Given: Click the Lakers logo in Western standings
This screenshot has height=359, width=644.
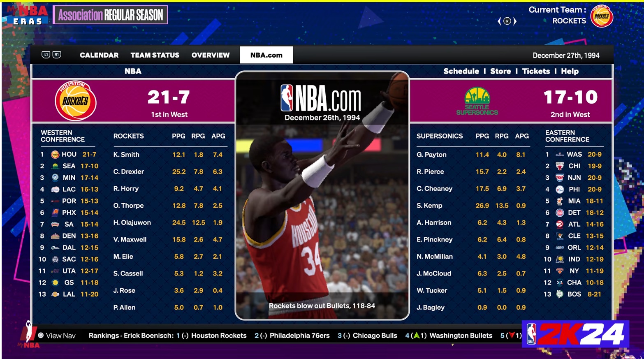Looking at the screenshot, I should (55, 294).
